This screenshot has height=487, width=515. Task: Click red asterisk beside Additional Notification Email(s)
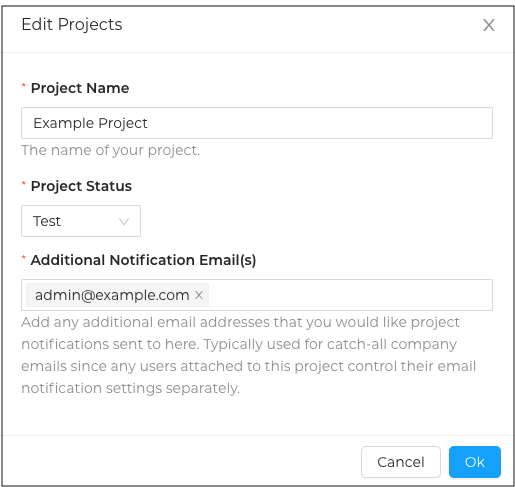click(x=24, y=258)
